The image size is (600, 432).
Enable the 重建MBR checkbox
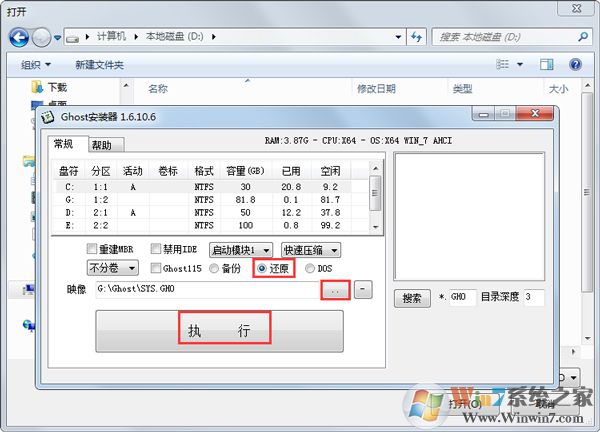(x=93, y=249)
